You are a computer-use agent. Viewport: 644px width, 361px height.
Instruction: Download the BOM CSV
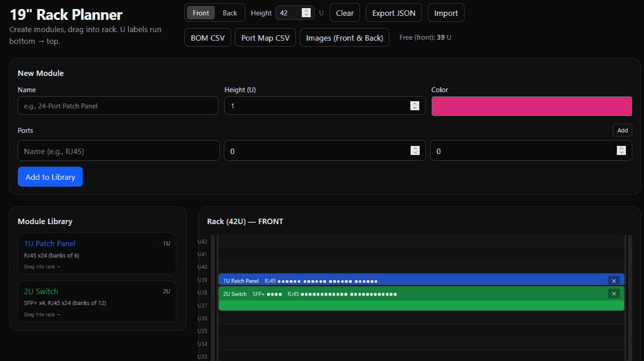208,38
